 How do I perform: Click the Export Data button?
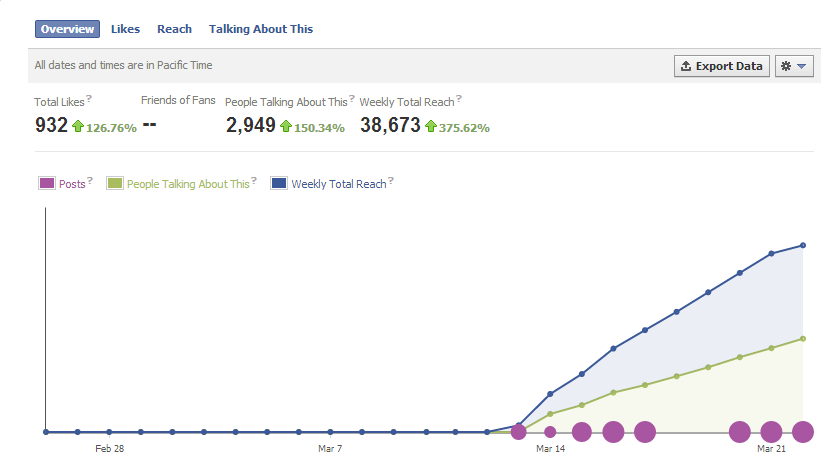point(722,66)
